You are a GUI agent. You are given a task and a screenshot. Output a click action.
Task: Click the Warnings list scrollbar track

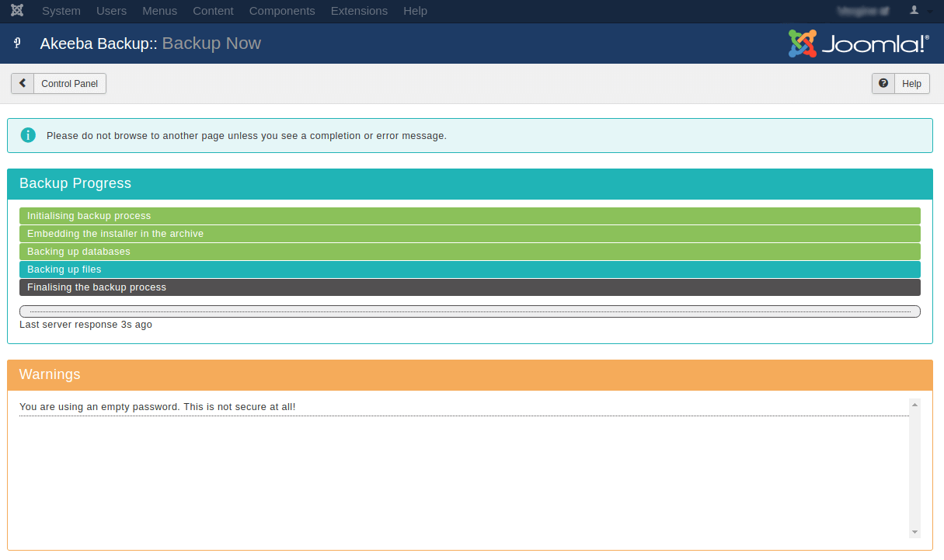[914, 468]
